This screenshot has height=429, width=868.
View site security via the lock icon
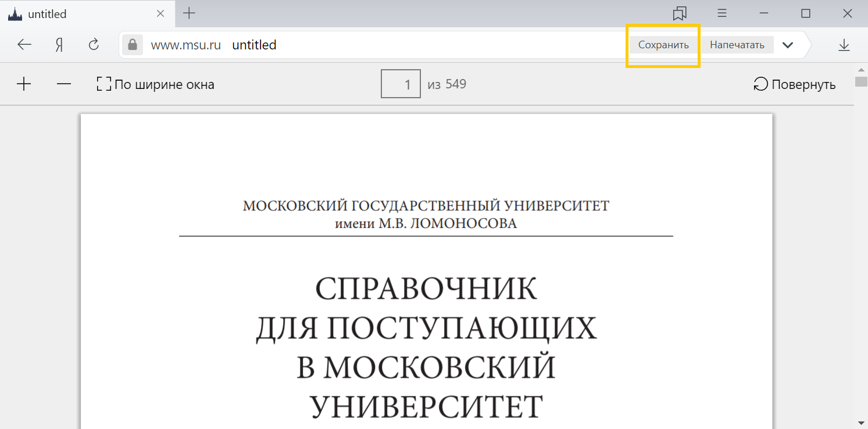click(133, 45)
